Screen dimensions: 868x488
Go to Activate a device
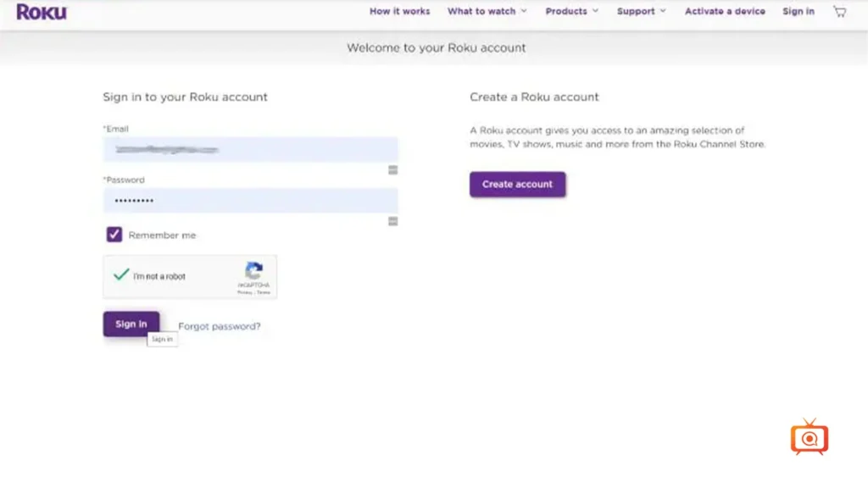pos(725,11)
